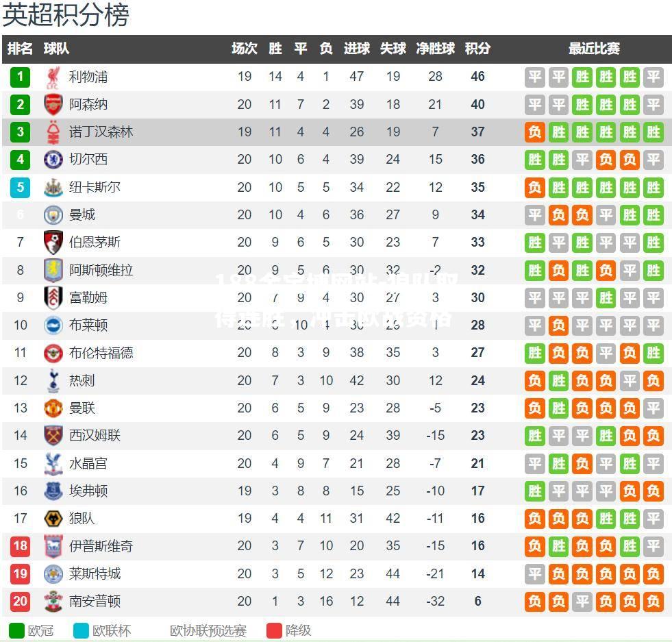Click the Manchester City crest icon
Viewport: 672px width, 642px height.
tap(53, 214)
